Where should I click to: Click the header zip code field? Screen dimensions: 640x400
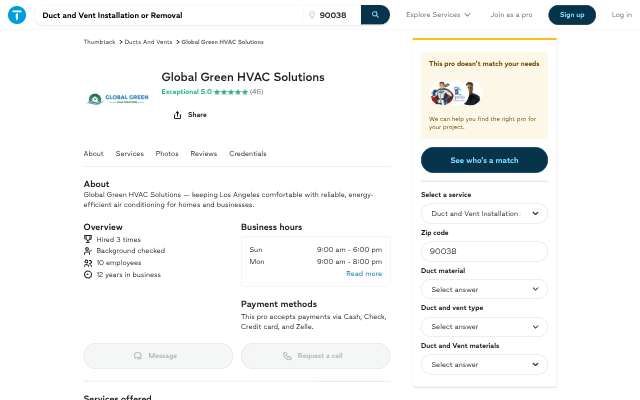pos(333,15)
